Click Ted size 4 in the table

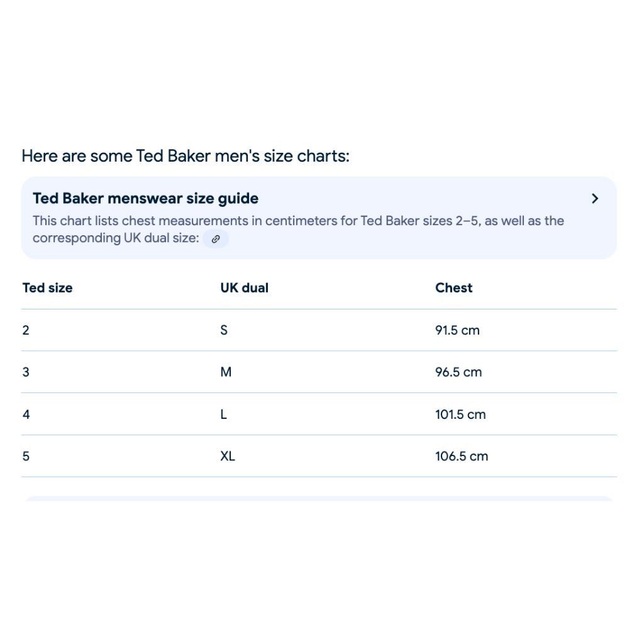point(26,414)
